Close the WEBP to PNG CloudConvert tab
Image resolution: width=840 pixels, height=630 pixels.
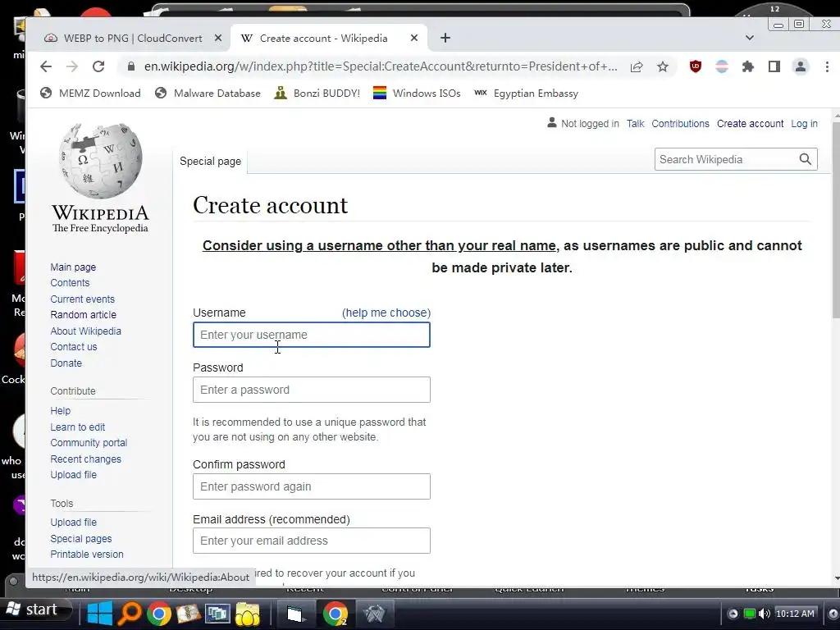click(218, 38)
